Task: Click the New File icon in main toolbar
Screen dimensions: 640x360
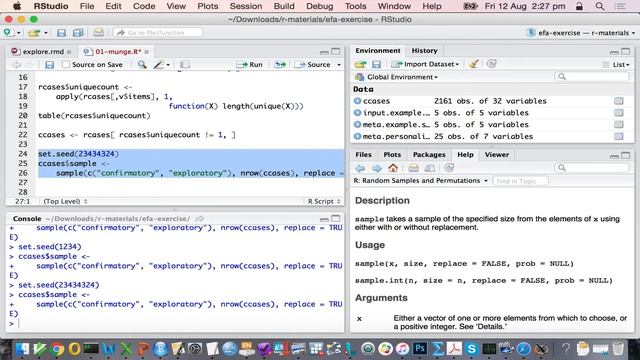Action: [x=8, y=32]
